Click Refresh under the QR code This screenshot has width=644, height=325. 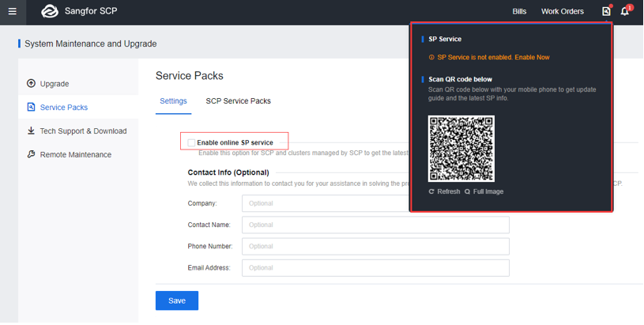tap(449, 191)
